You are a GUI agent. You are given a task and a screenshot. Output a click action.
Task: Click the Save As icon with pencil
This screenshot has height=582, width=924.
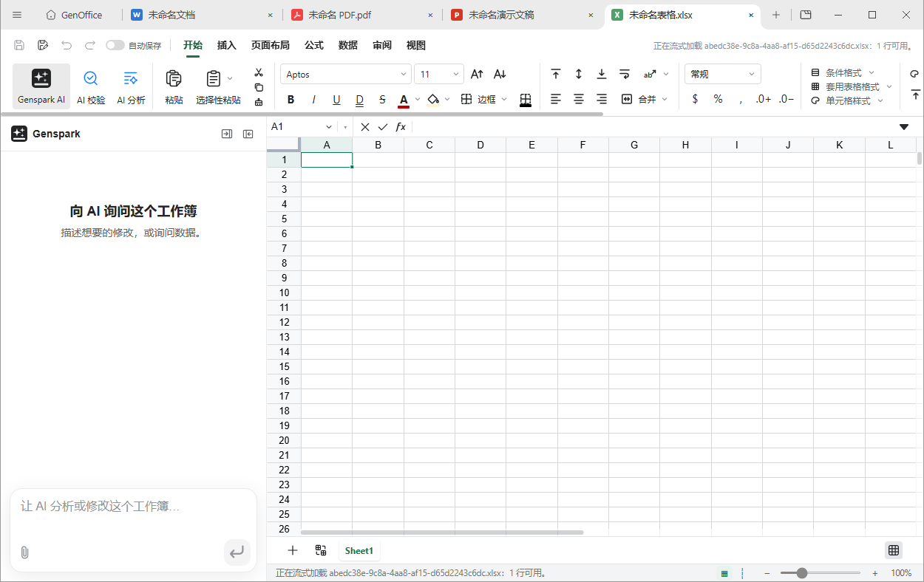[x=43, y=45]
